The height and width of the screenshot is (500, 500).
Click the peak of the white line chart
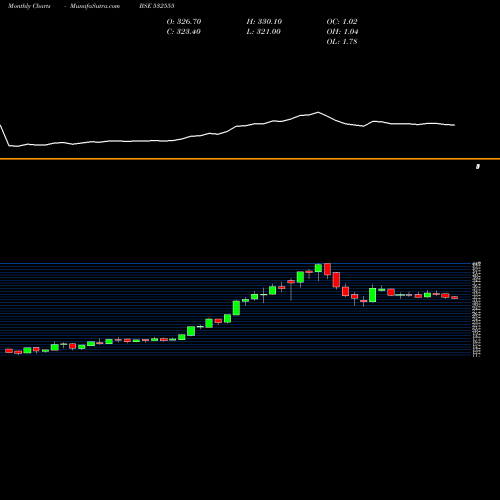[x=318, y=112]
